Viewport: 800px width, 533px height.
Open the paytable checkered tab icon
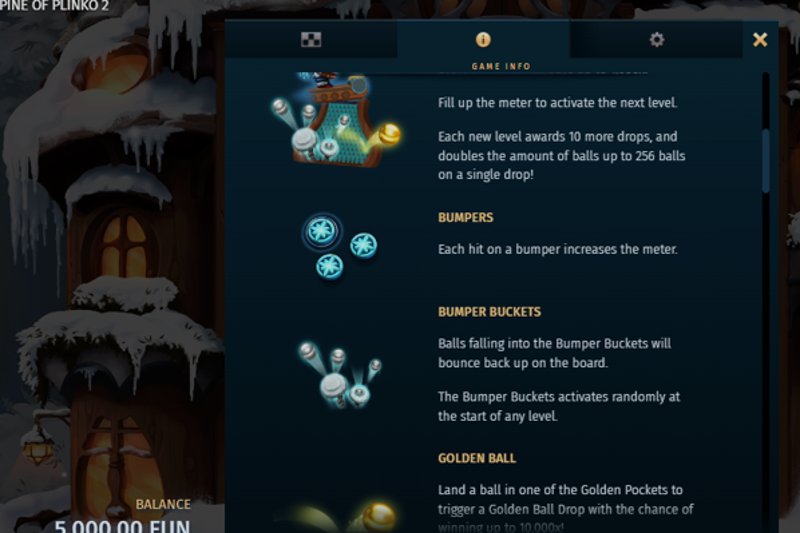311,39
